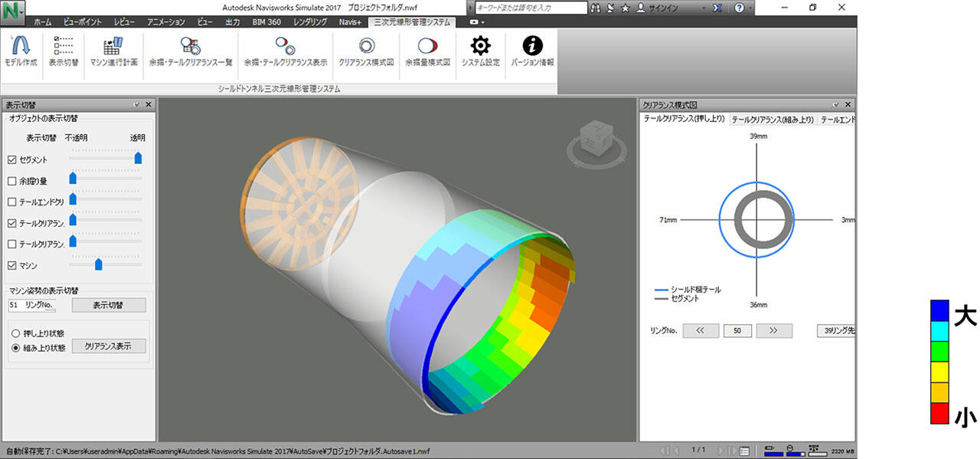Open the Navis+ ribbon tab
980x459 pixels.
(350, 22)
